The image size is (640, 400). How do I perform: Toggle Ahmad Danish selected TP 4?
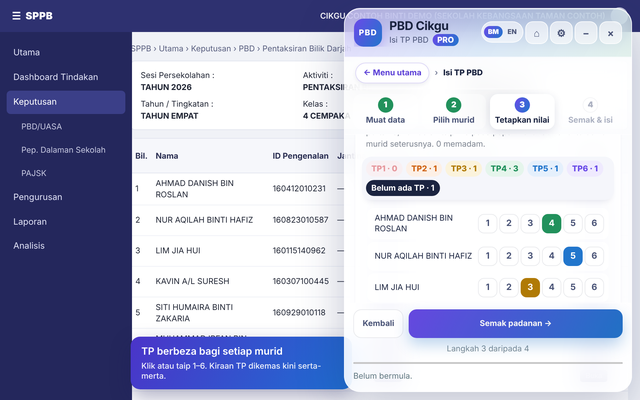point(551,223)
